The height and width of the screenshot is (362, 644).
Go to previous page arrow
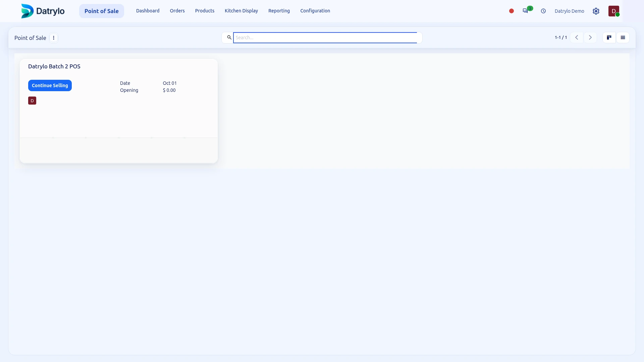click(x=577, y=38)
